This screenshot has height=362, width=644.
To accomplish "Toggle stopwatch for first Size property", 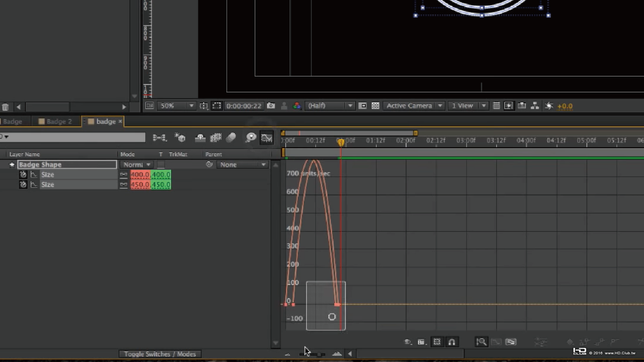I will pyautogui.click(x=23, y=175).
